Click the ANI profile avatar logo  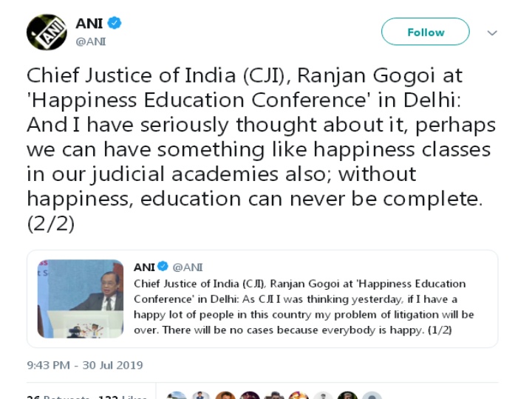[x=47, y=32]
